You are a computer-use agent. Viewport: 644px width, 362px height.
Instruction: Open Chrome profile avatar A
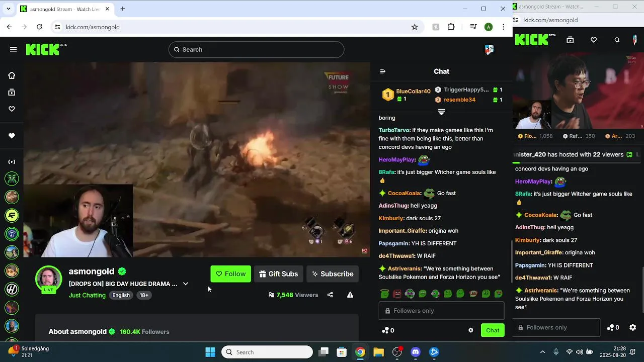click(x=489, y=27)
